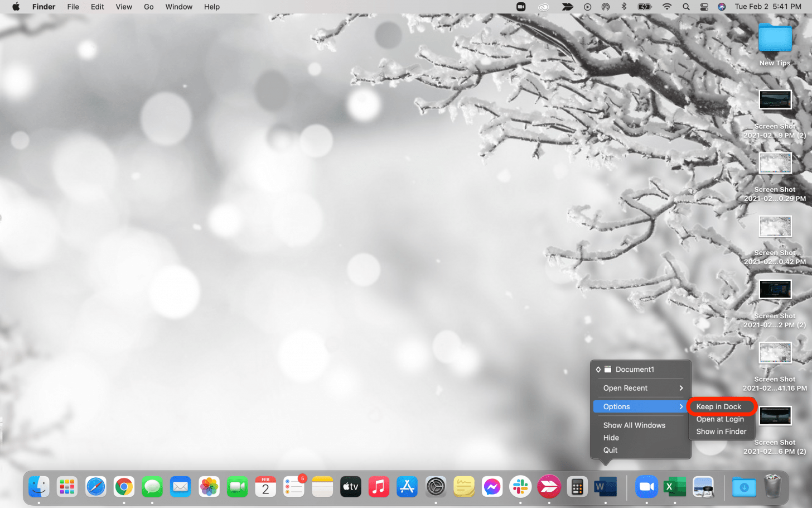Launch Facebook Messenger from the Dock
Viewport: 812px width, 508px height.
click(x=492, y=486)
